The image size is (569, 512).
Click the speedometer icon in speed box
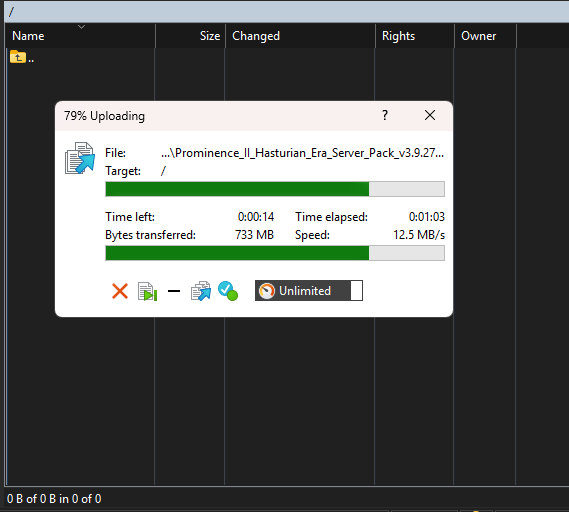coord(267,291)
